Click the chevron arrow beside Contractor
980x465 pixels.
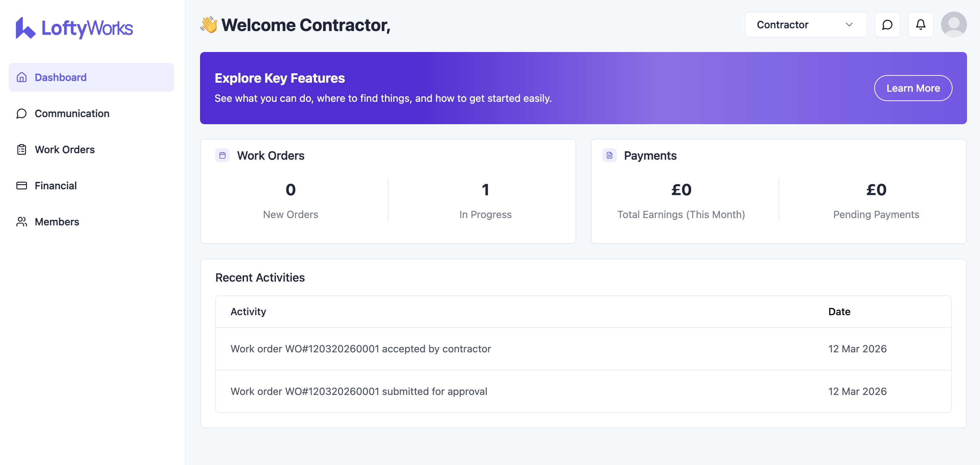click(x=849, y=25)
